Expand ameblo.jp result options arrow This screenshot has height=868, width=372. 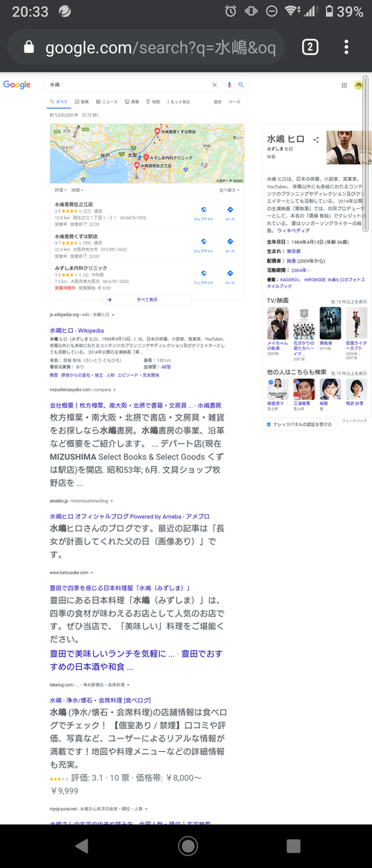pyautogui.click(x=112, y=500)
